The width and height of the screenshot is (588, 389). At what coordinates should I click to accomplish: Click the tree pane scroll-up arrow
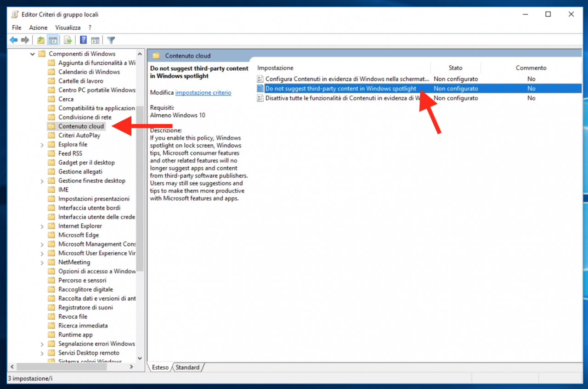[140, 53]
